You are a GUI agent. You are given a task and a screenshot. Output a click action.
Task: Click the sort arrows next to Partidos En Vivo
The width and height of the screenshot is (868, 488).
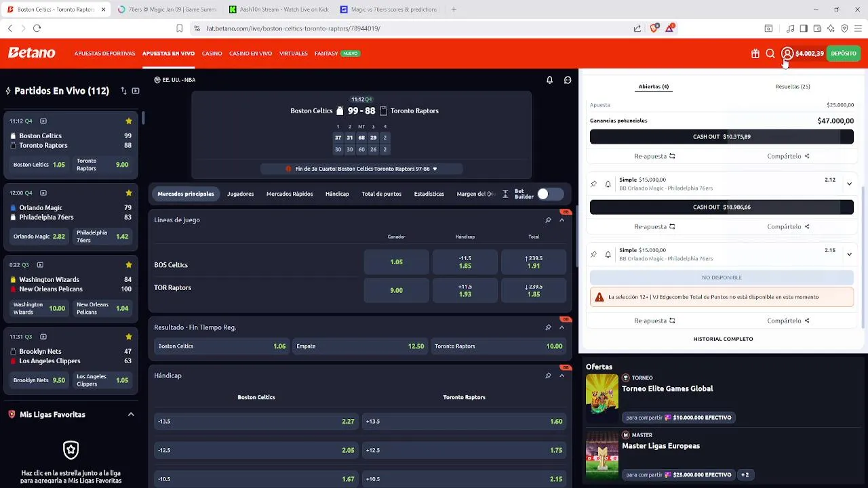pyautogui.click(x=123, y=91)
